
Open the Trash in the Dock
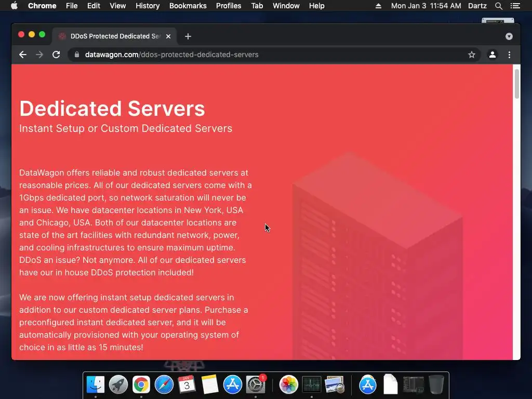coord(436,384)
